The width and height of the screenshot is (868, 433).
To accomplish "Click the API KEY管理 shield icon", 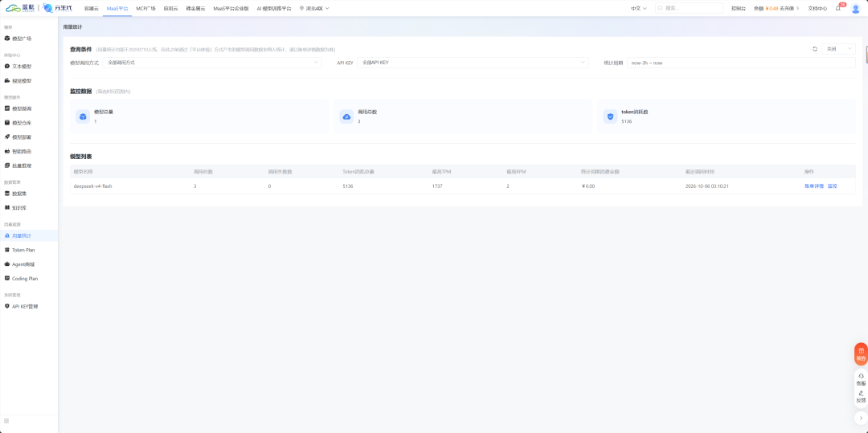I will (x=6, y=306).
